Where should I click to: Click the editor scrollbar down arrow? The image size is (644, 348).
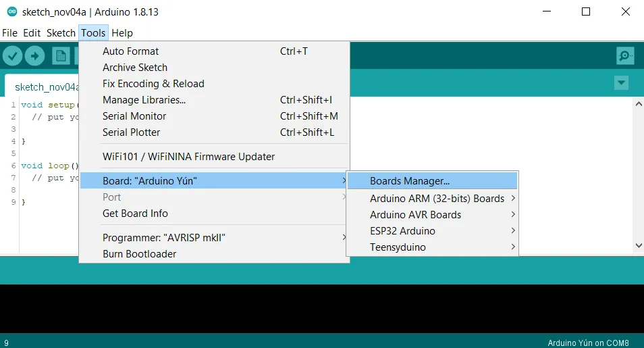tap(638, 246)
